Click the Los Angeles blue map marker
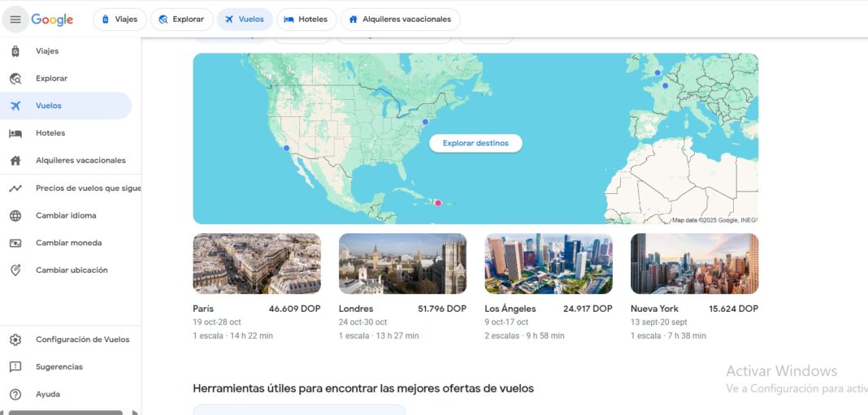The height and width of the screenshot is (415, 868). coord(286,148)
